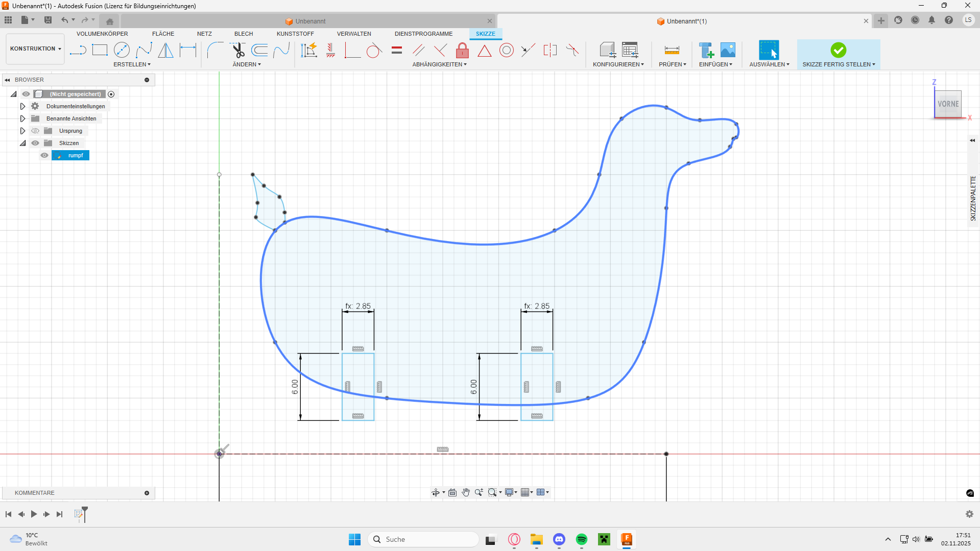
Task: Select the Mirror tool icon
Action: coord(165,50)
